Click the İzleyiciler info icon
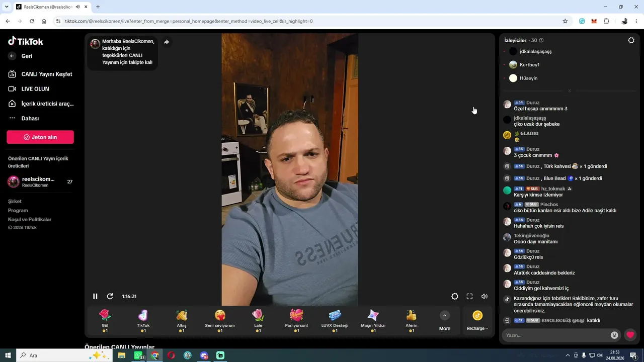The image size is (644, 362). click(x=541, y=40)
